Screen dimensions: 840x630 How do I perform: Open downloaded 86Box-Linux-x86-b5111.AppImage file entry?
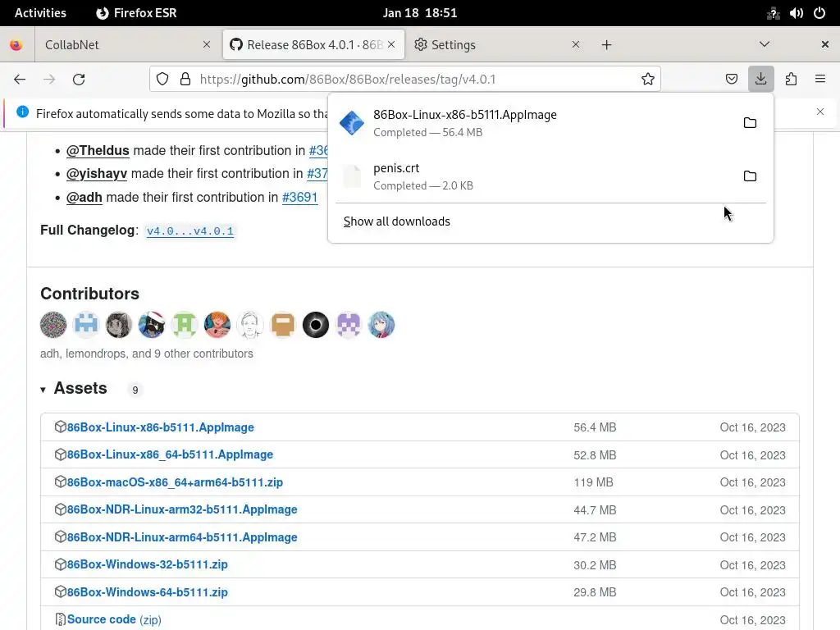pos(533,123)
